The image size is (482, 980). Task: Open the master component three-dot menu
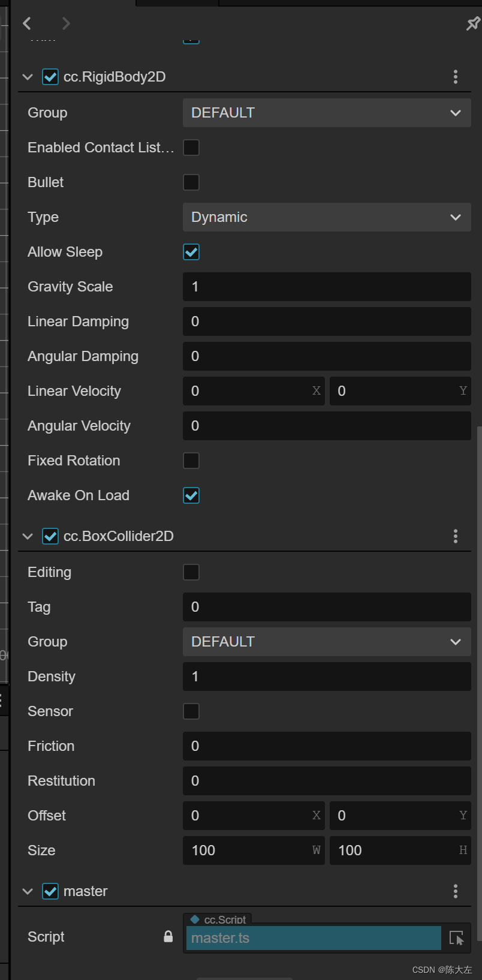456,891
